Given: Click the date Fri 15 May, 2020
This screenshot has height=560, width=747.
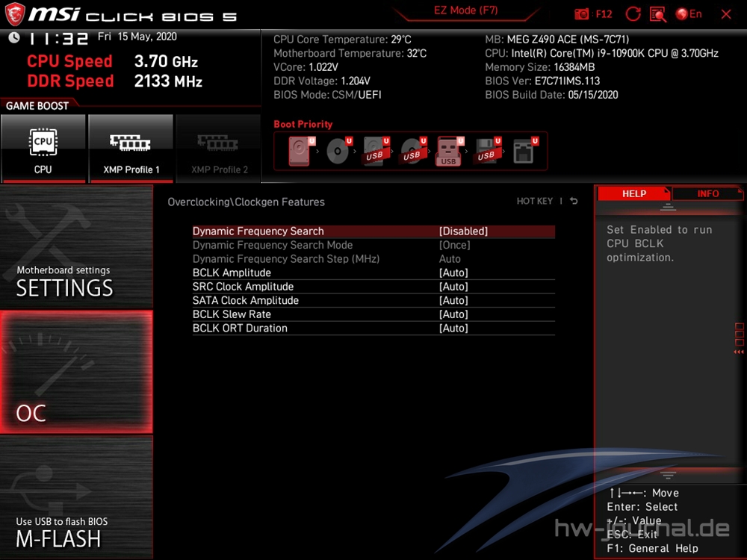Looking at the screenshot, I should 137,37.
